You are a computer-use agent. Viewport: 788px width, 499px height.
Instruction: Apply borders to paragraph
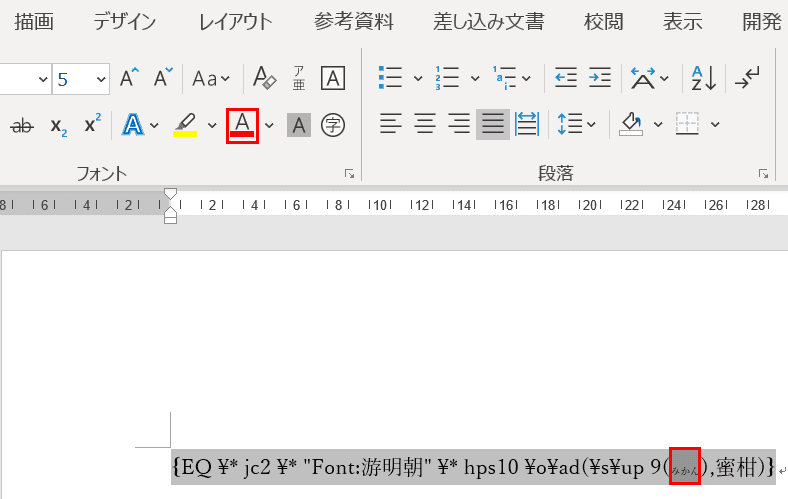688,124
